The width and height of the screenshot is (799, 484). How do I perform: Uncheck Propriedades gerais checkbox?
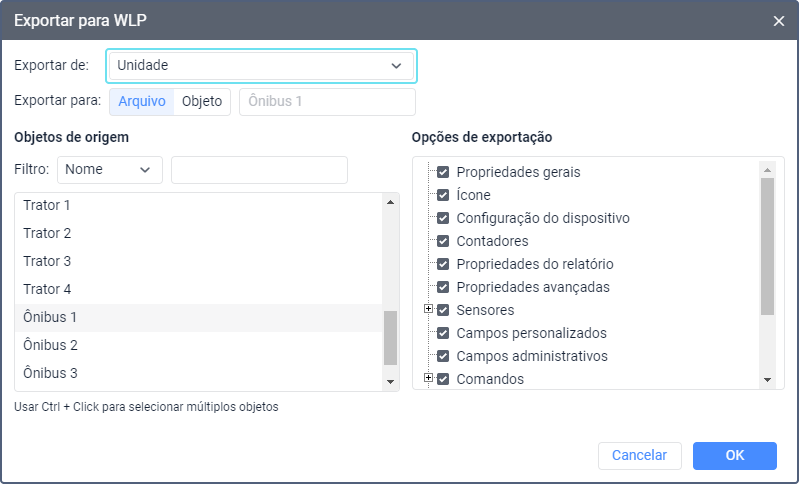[x=443, y=172]
